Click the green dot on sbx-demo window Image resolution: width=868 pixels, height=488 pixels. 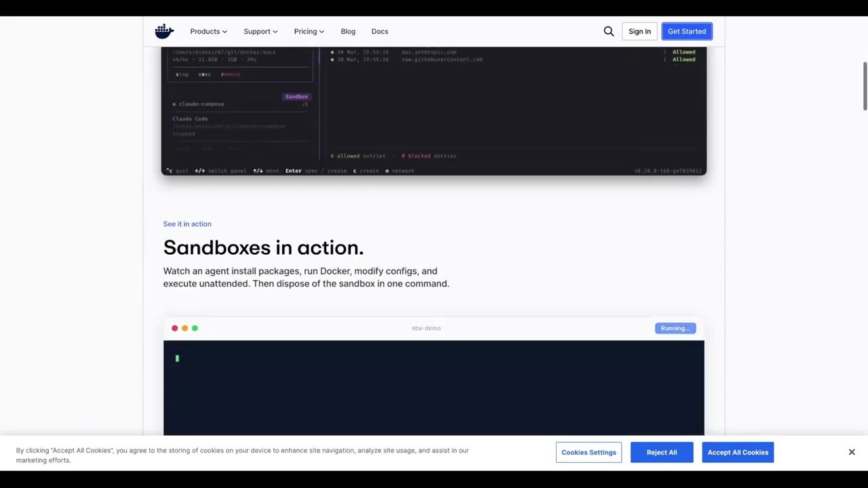click(195, 328)
